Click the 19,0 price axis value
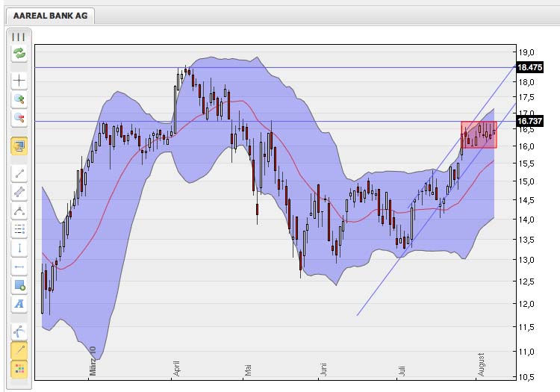 tap(527, 52)
